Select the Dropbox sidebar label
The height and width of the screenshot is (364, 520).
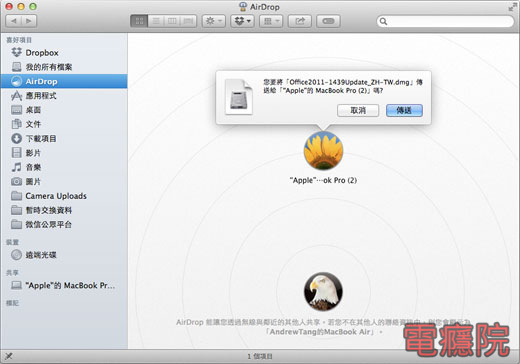(x=42, y=53)
